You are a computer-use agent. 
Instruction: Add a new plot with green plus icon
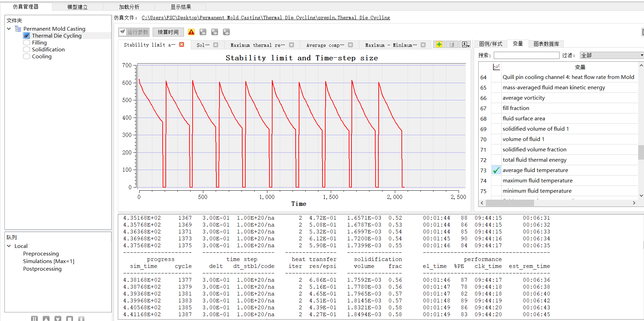[439, 44]
